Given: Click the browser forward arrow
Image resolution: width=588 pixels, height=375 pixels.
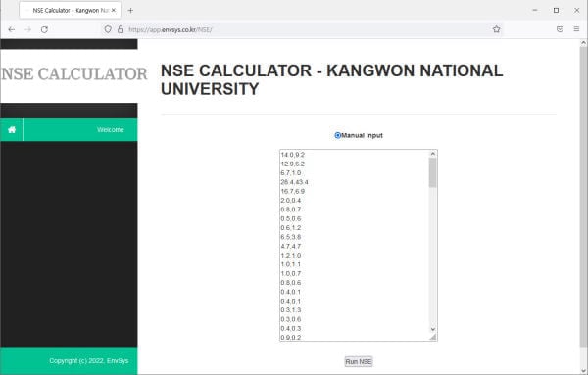Looking at the screenshot, I should coord(27,29).
